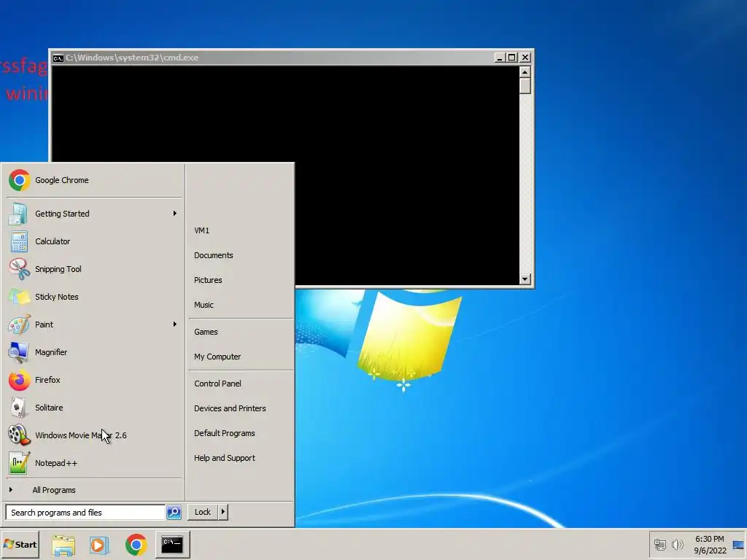This screenshot has height=560, width=747.
Task: Click the search magnifier button
Action: pyautogui.click(x=174, y=513)
